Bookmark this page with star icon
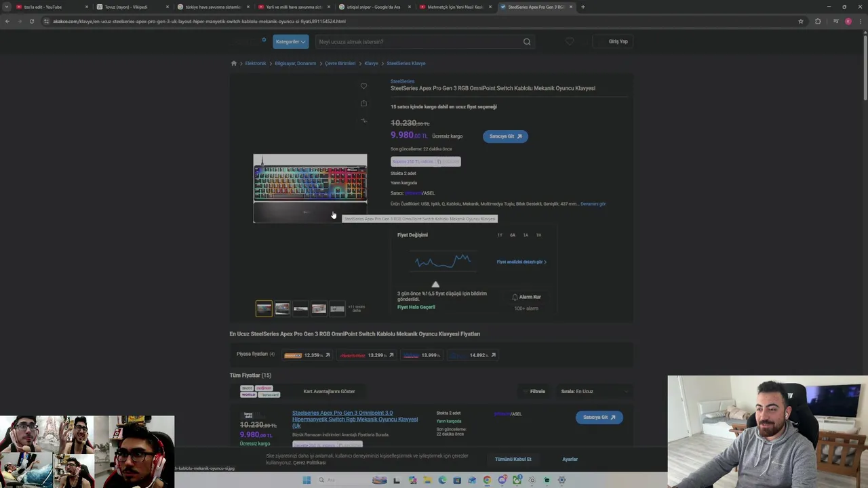The width and height of the screenshot is (868, 488). 801,21
